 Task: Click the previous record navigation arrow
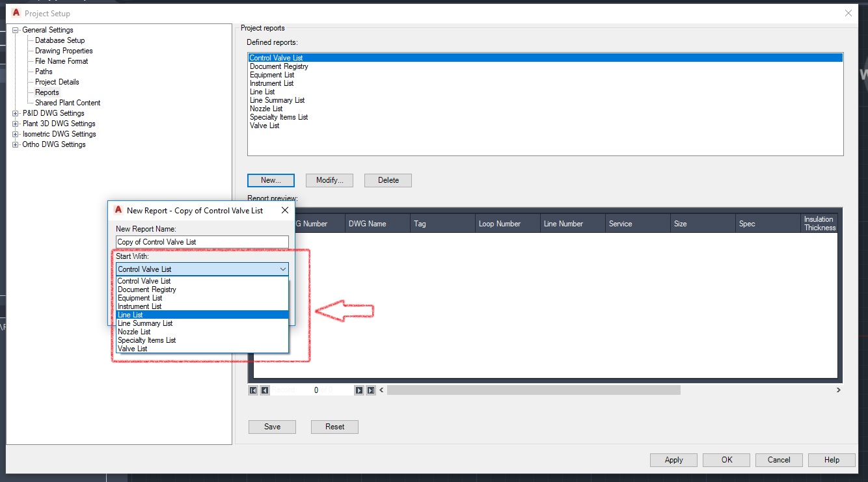point(263,390)
